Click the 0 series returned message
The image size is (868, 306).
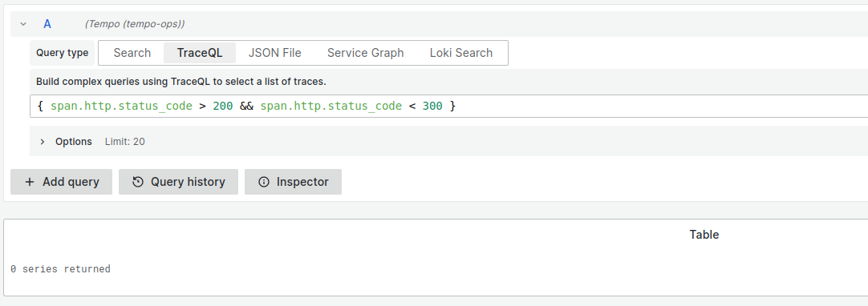60,269
